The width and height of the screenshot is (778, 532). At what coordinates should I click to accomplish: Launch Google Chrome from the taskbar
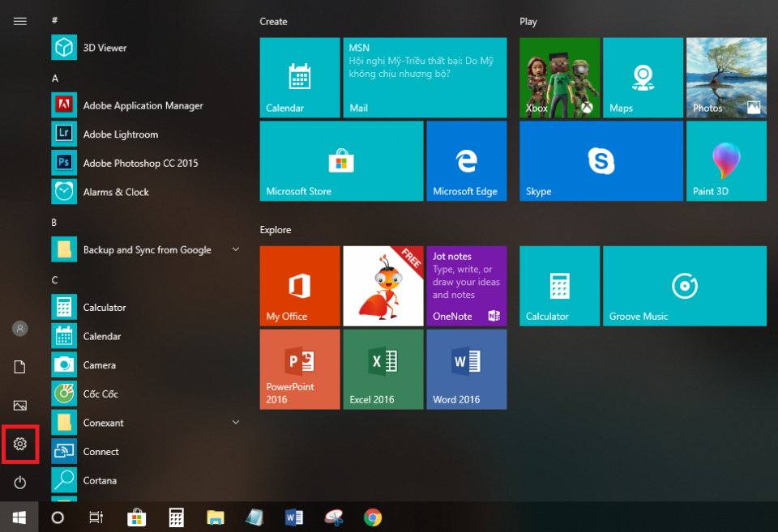372,517
